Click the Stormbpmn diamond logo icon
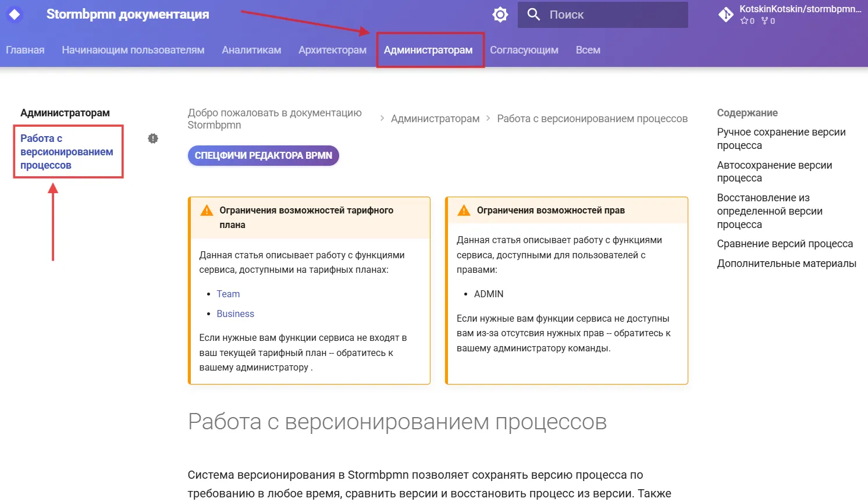Screen dimensions: 868x502 tap(15, 15)
